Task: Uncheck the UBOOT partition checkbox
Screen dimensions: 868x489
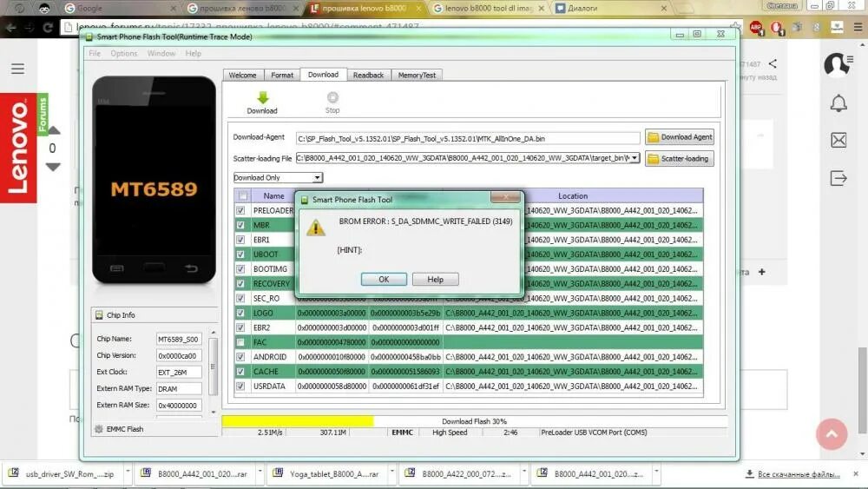Action: point(240,254)
